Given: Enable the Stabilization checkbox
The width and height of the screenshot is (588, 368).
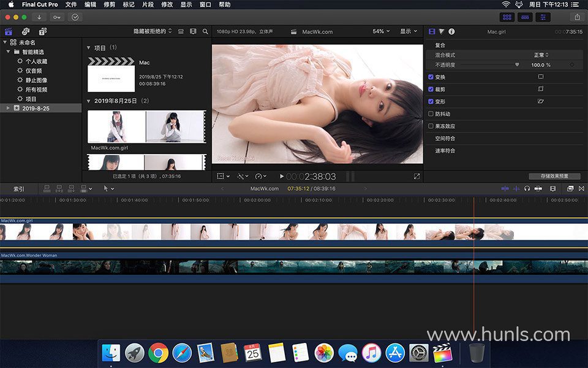Looking at the screenshot, I should pyautogui.click(x=431, y=114).
